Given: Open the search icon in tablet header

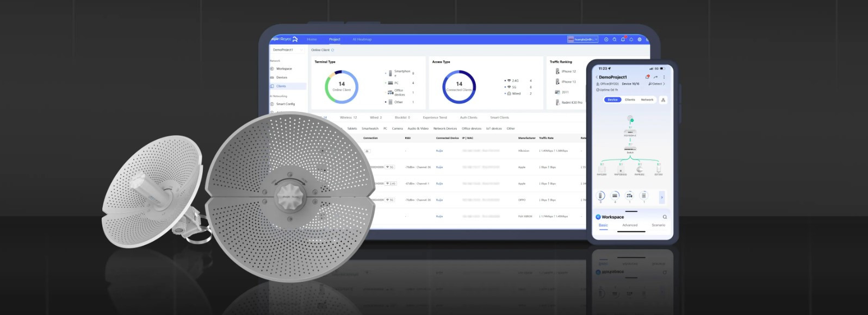Looking at the screenshot, I should pyautogui.click(x=615, y=39).
